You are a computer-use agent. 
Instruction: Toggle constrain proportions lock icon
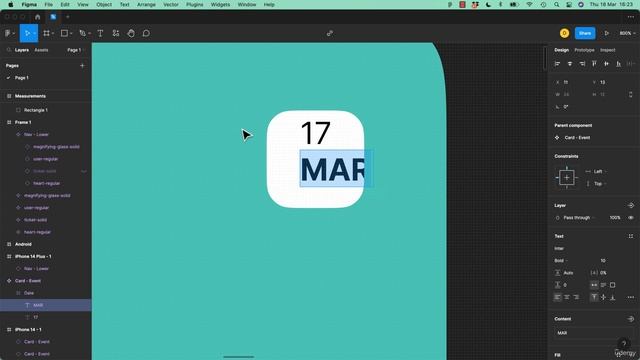click(x=631, y=94)
